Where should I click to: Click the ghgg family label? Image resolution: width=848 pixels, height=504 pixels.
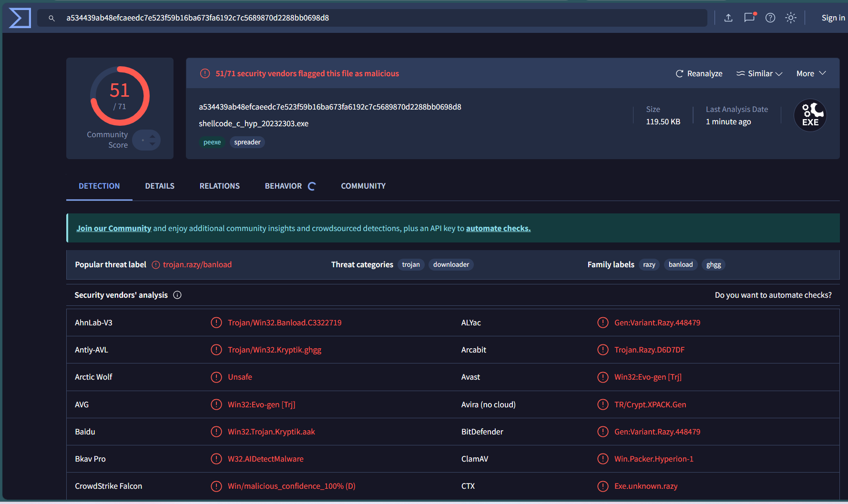714,264
